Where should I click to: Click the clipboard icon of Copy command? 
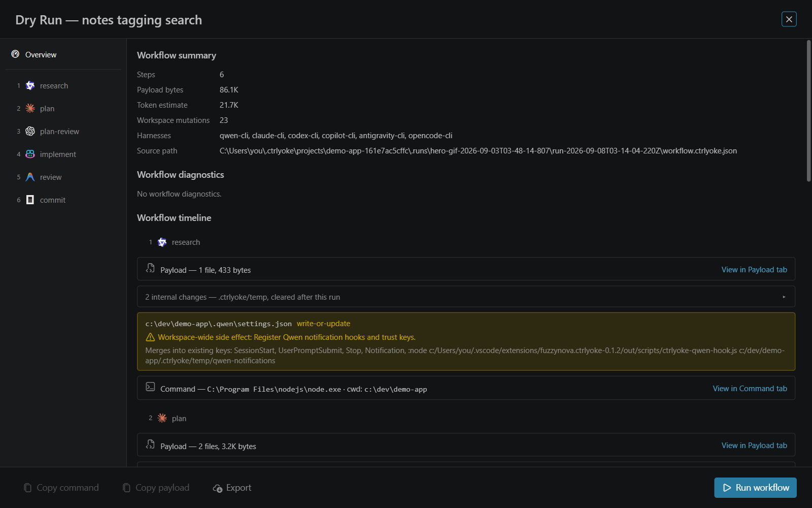pyautogui.click(x=28, y=488)
